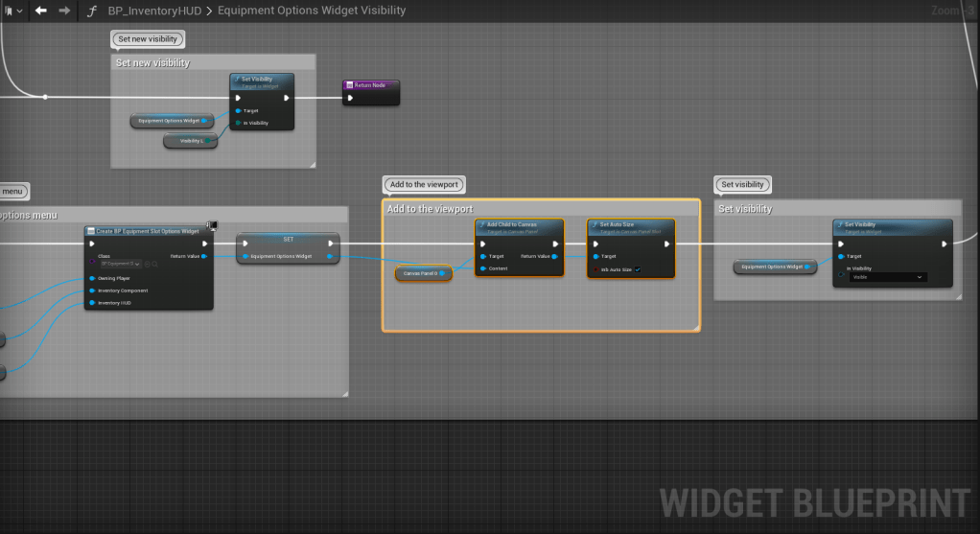Click resize handle of 'Add to the viewport' comment
980x534 pixels.
click(x=695, y=327)
